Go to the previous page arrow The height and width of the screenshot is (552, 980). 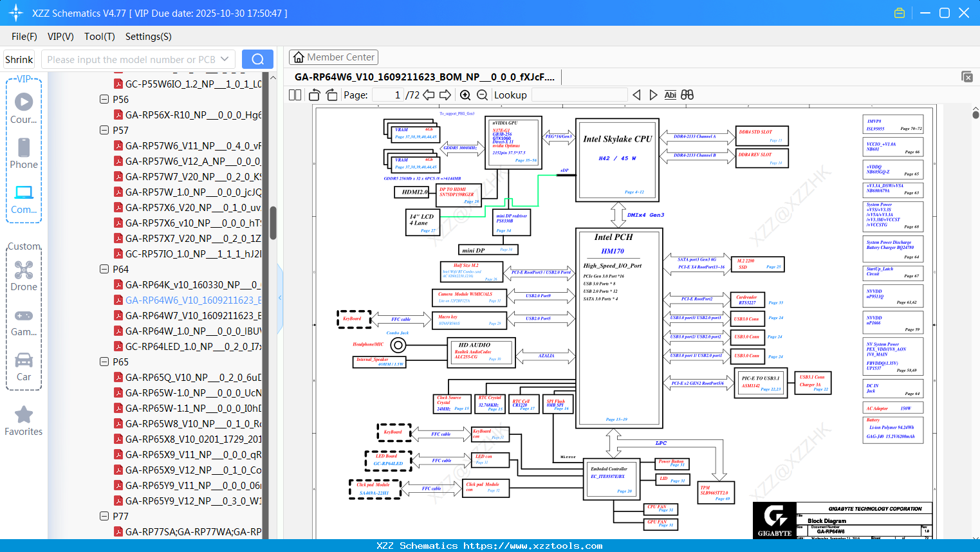pos(429,95)
